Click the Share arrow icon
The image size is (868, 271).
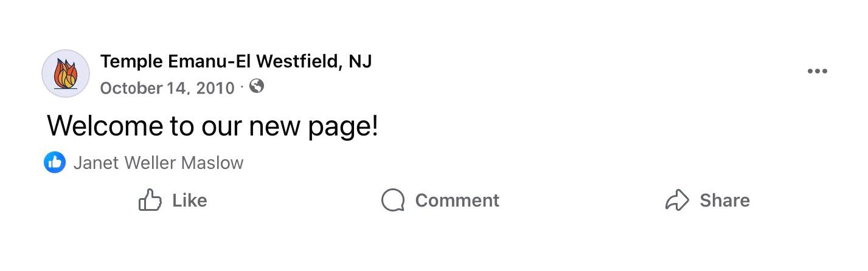[677, 200]
